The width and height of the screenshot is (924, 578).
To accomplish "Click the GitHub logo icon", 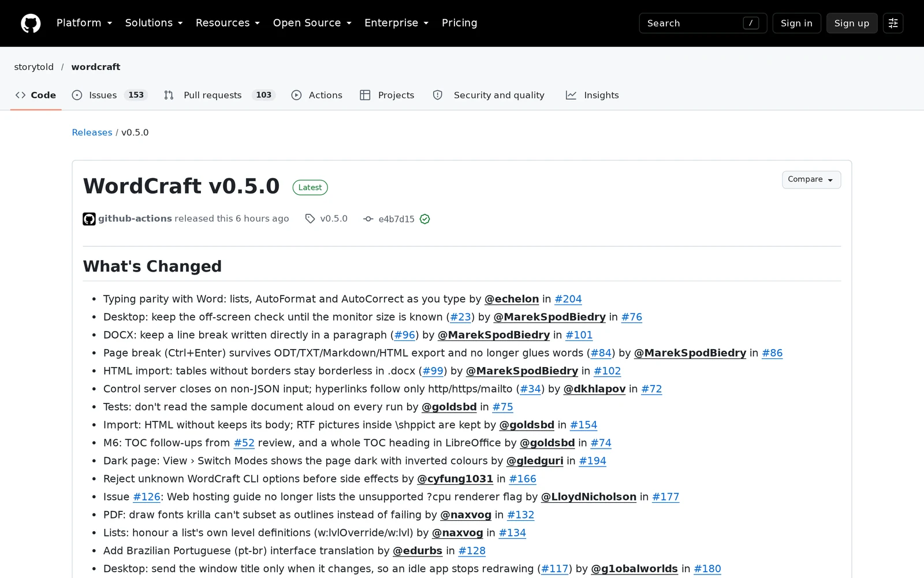I will point(31,23).
